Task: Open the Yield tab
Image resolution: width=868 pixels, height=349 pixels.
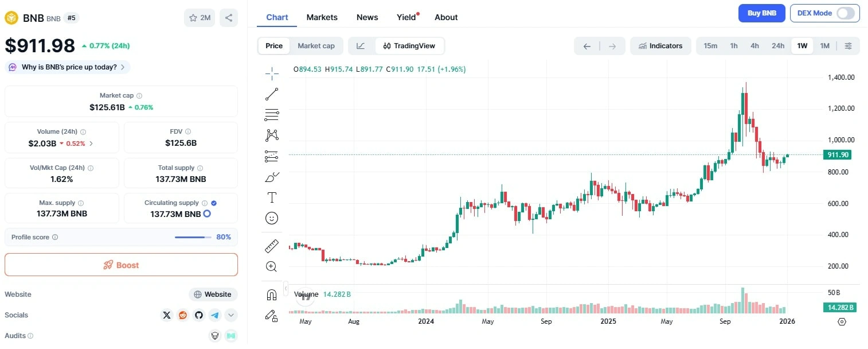Action: coord(406,17)
